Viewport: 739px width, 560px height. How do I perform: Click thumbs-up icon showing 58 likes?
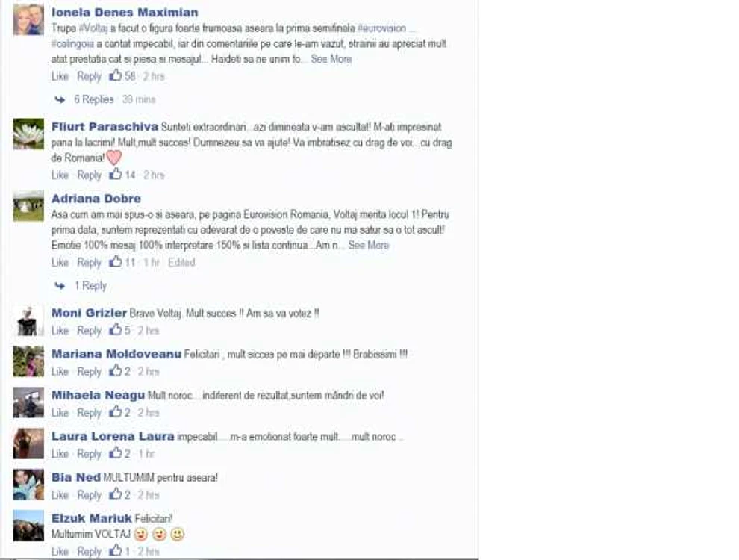[x=116, y=75]
